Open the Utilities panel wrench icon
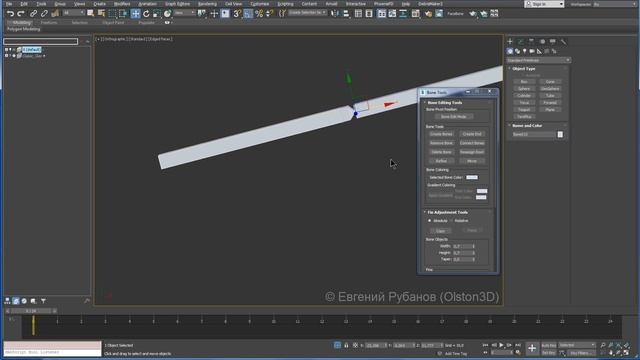The height and width of the screenshot is (360, 640). pos(563,41)
